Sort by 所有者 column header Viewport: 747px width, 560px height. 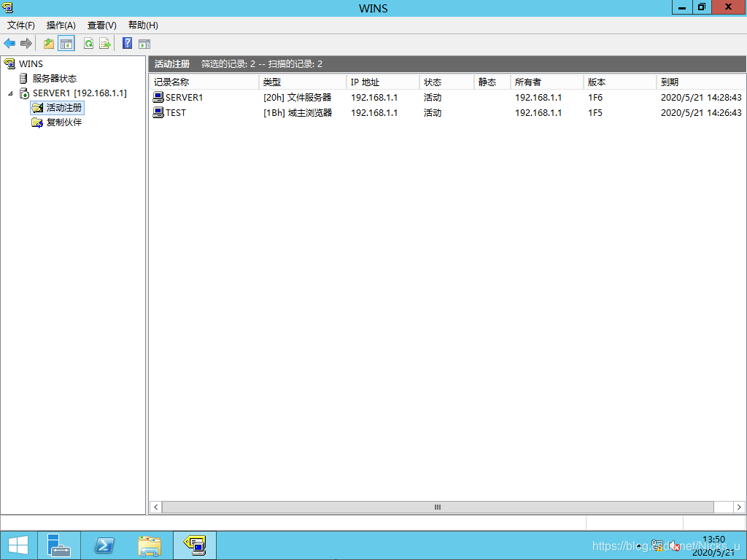(x=547, y=82)
